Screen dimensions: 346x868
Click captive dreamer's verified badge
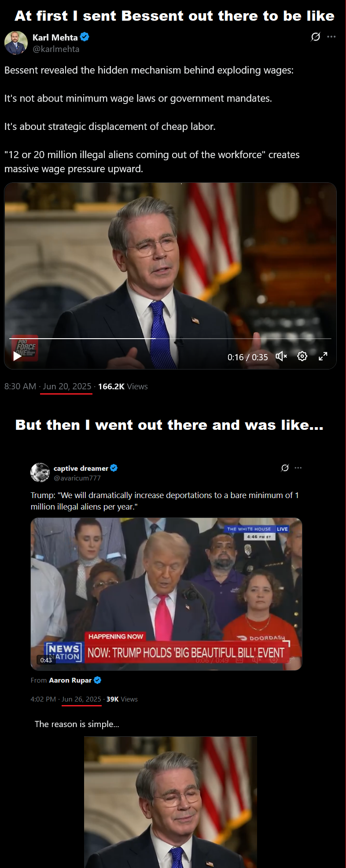[114, 468]
